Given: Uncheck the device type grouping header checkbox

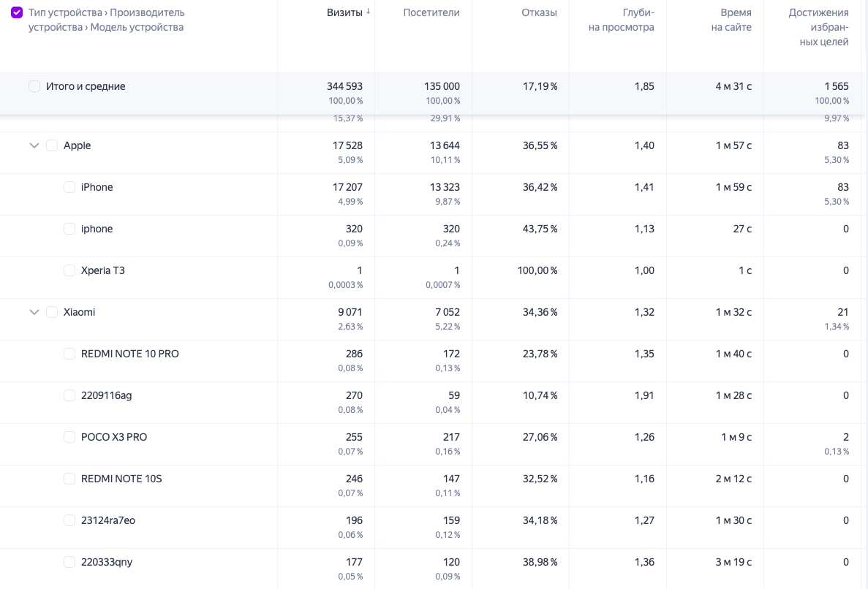Looking at the screenshot, I should pyautogui.click(x=17, y=12).
